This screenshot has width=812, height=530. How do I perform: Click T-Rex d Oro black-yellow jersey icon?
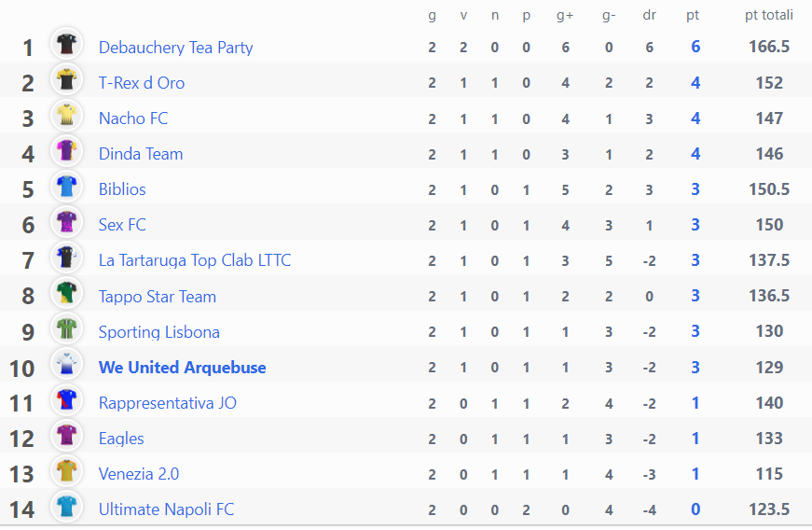pyautogui.click(x=66, y=80)
